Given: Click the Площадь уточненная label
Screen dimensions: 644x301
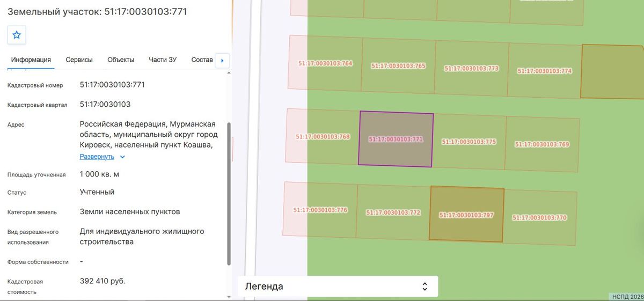Looking at the screenshot, I should coord(36,174).
